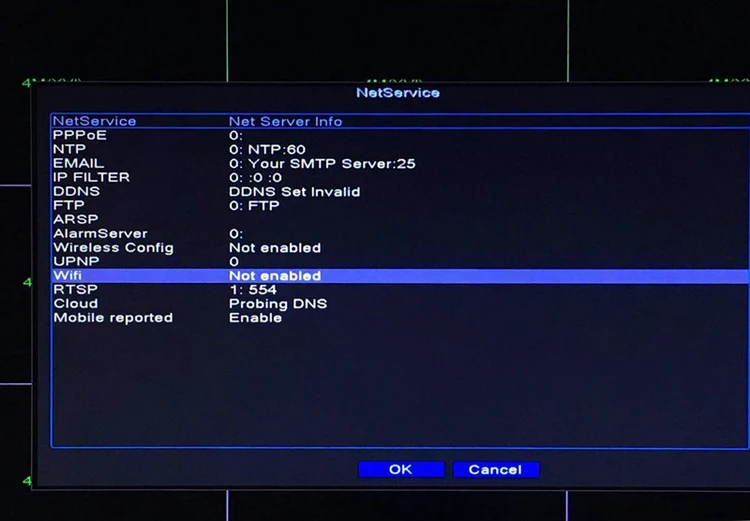Click the '1: 554' RTSP value
Screen dimensions: 750x521
253,289
